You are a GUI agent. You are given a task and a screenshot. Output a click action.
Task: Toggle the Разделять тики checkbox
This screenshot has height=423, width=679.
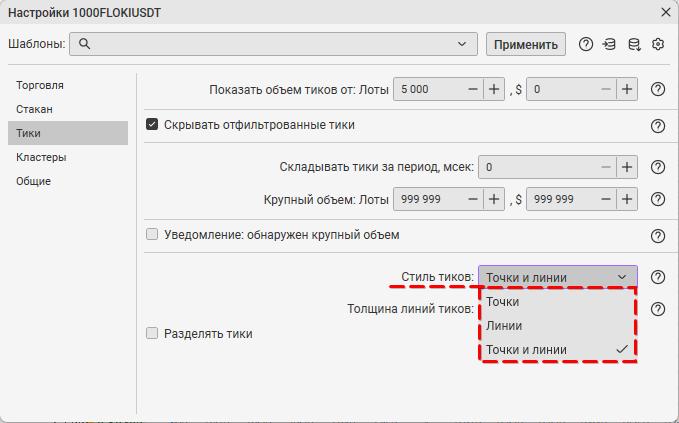pos(153,333)
